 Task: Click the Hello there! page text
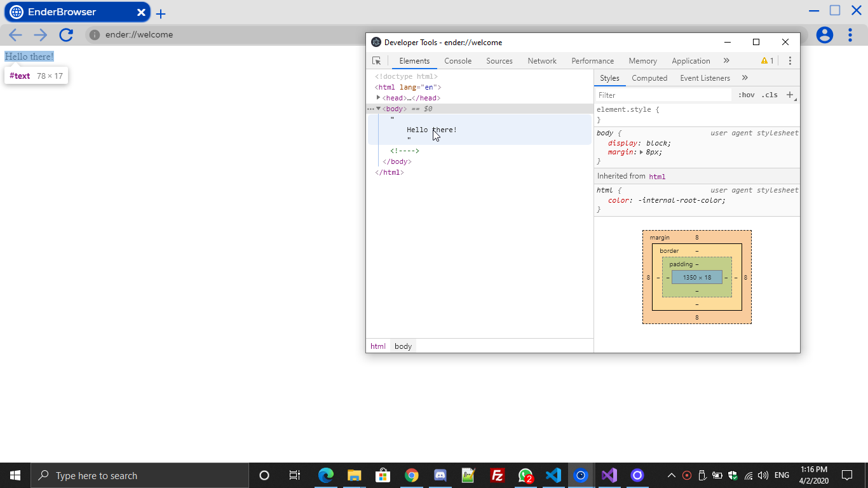tap(29, 57)
